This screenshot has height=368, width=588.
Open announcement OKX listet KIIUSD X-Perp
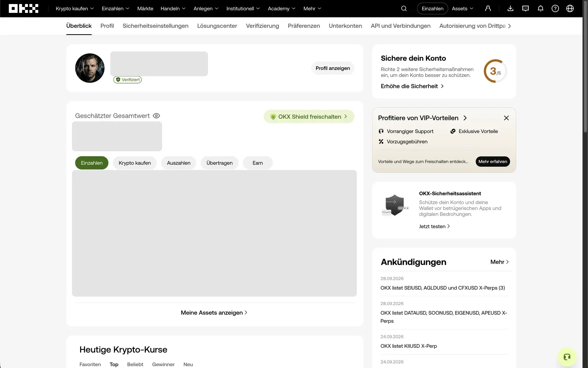point(409,346)
